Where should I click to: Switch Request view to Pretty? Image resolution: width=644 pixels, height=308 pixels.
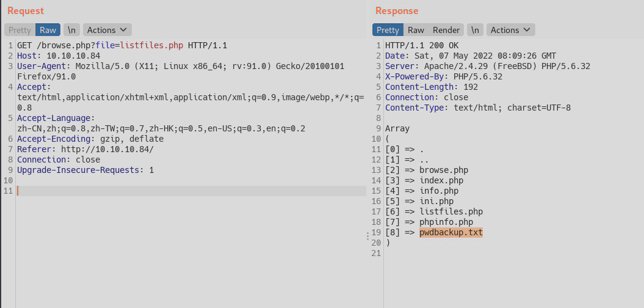point(20,30)
